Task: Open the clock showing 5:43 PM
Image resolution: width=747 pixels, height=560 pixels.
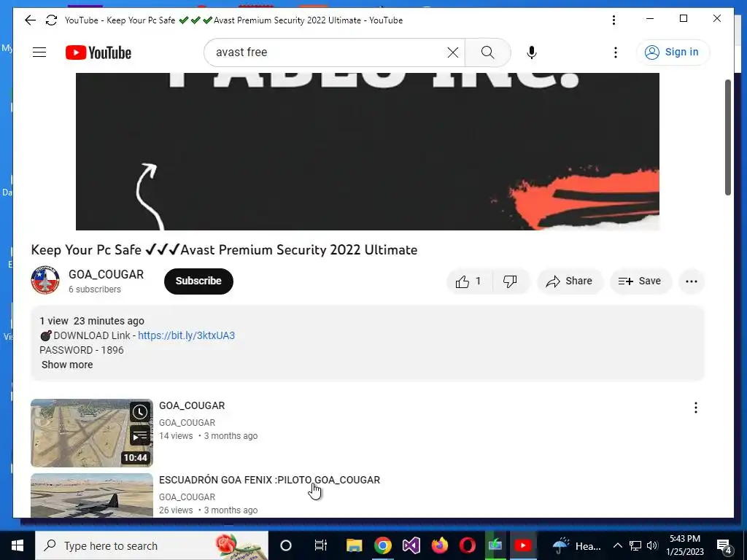Action: click(x=684, y=545)
